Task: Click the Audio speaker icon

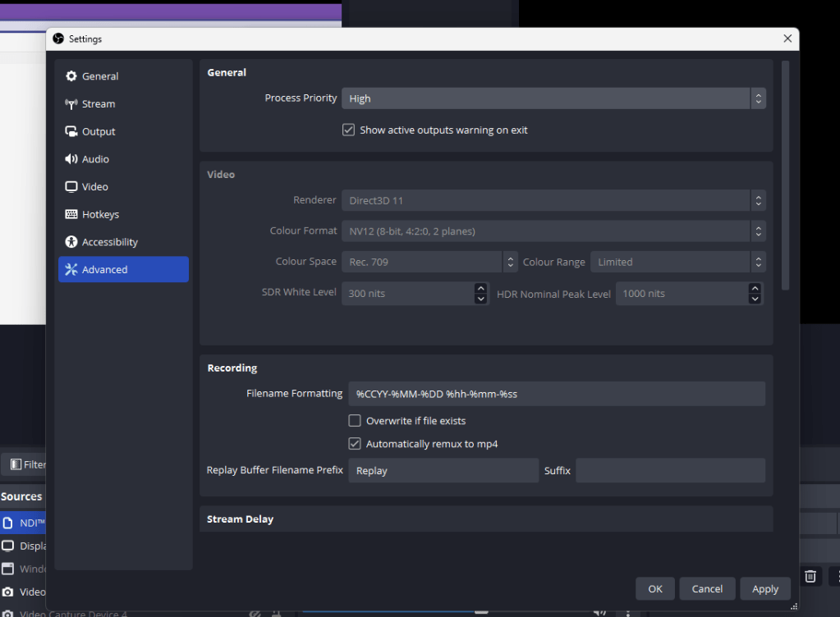Action: pos(71,159)
